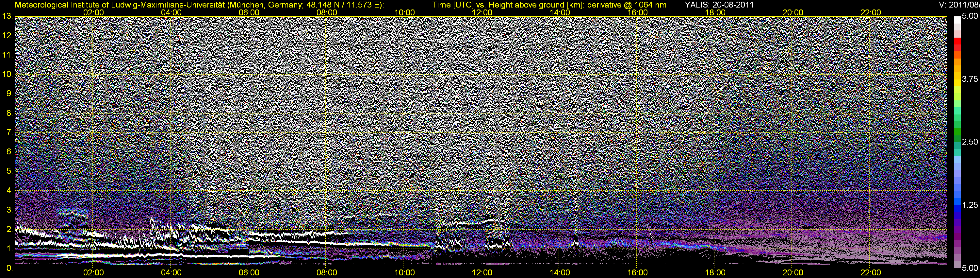The height and width of the screenshot is (278, 980).
Task: Click the '5.00' value beside the colorbar's mauve end
Action: [970, 268]
